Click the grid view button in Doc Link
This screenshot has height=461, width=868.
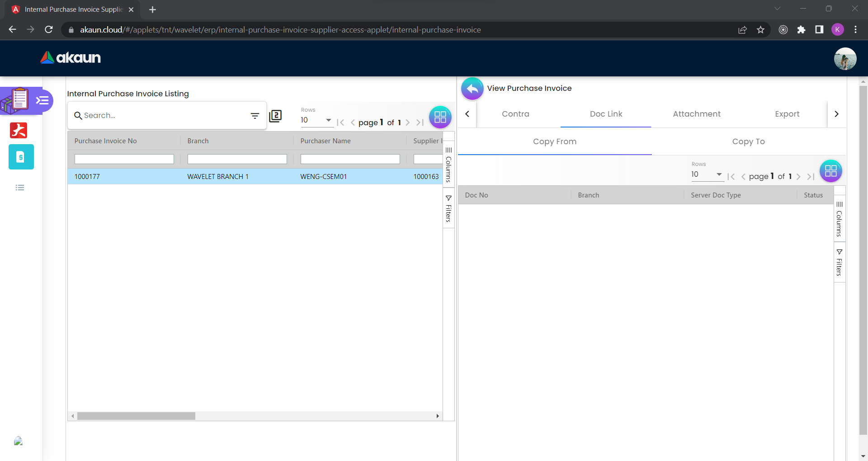[x=830, y=171]
